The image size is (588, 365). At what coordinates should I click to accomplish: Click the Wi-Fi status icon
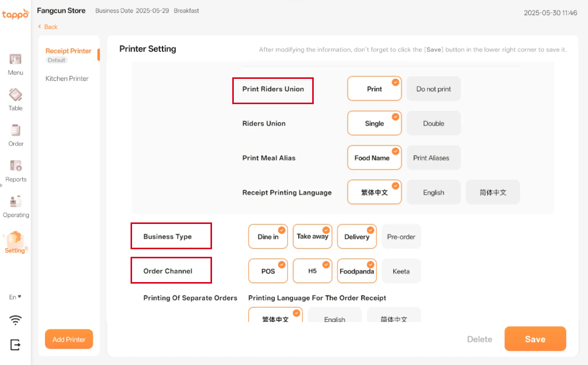point(16,320)
